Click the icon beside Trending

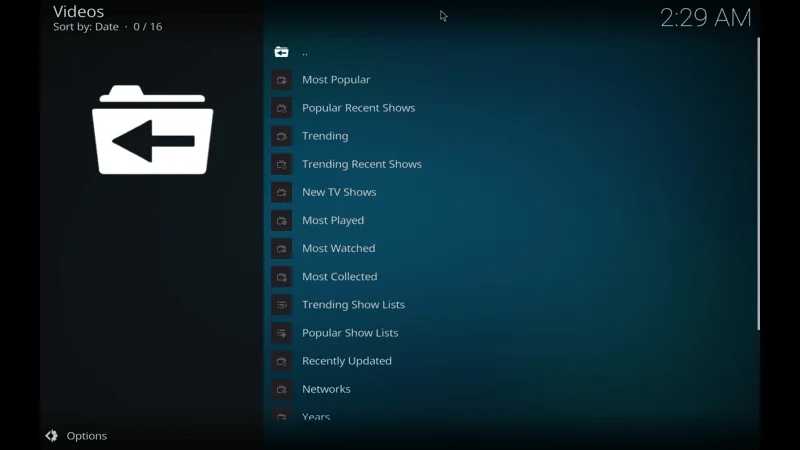[x=281, y=136]
